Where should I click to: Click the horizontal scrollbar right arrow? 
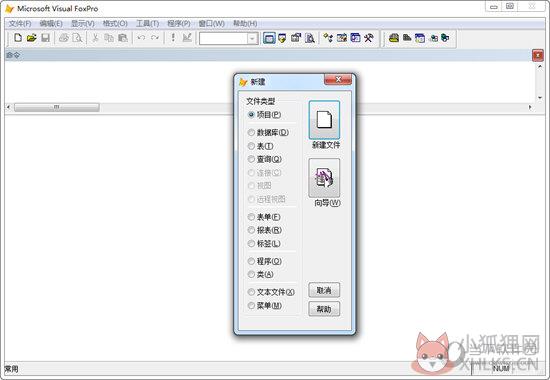[530, 107]
